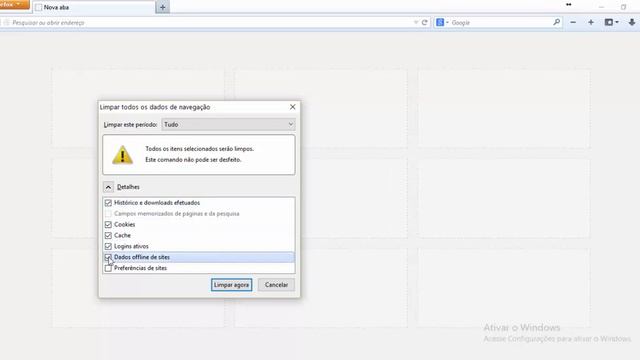Open the Limpar este período dropdown
Viewport: 640px width, 360px height.
point(228,124)
